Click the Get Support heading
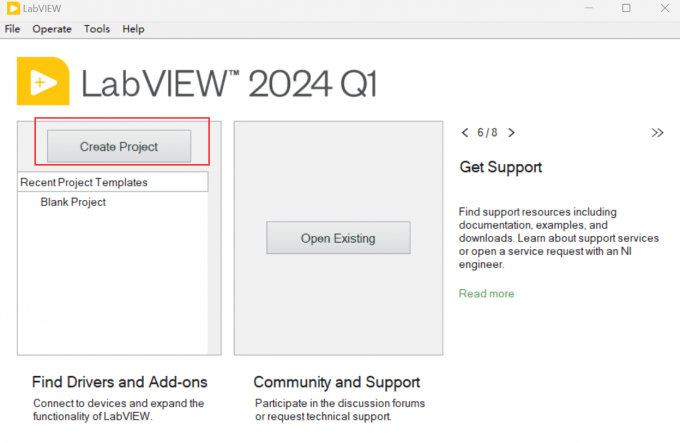Screen dimensions: 680x443 [500, 167]
